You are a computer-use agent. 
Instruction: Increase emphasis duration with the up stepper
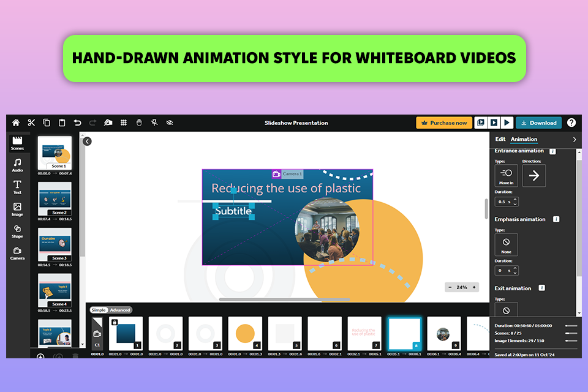[515, 268]
